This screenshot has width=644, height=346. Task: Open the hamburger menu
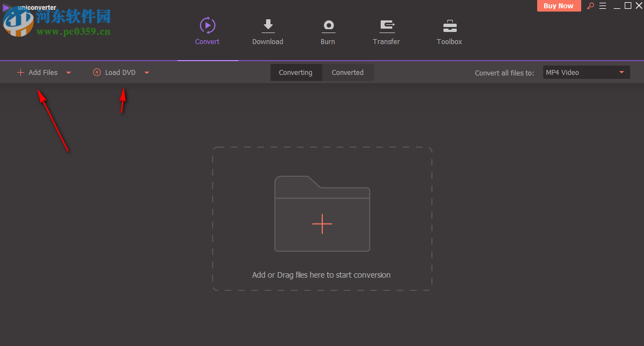tap(602, 6)
